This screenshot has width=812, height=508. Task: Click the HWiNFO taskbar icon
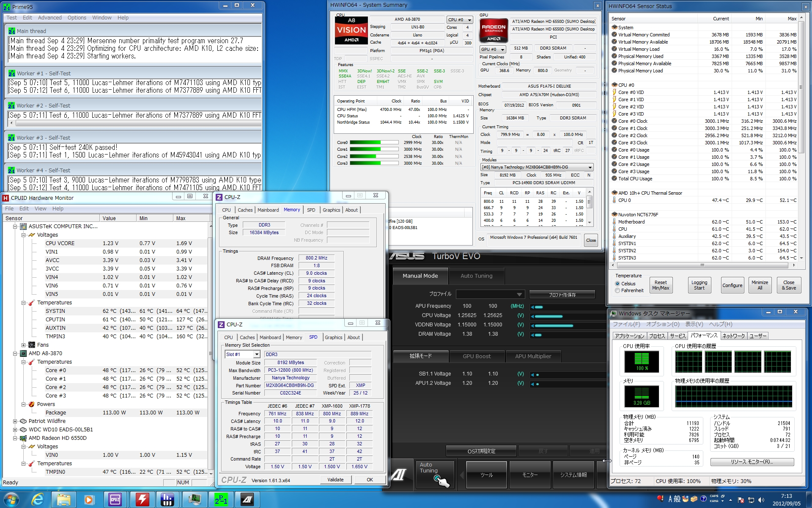(x=167, y=500)
